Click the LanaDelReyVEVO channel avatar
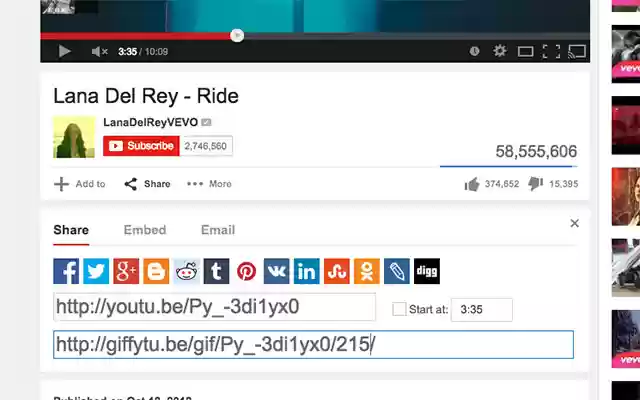 coord(74,137)
